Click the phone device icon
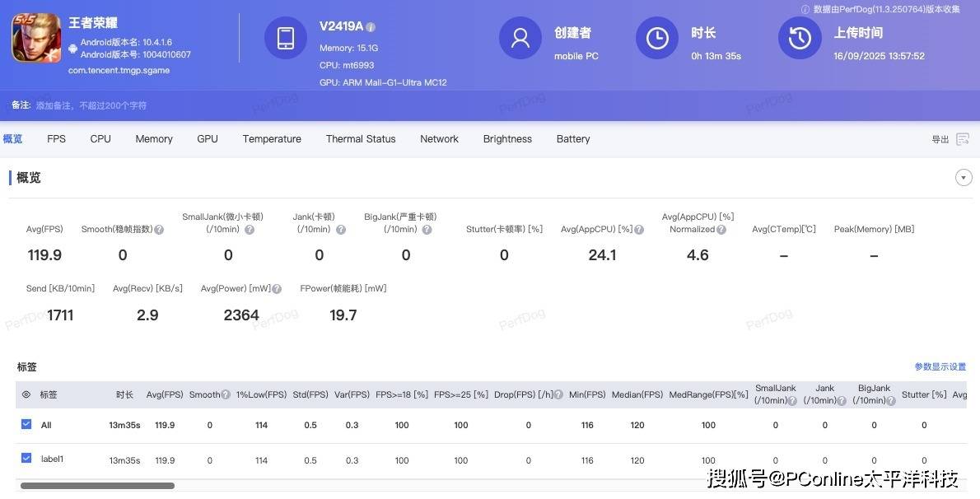The width and height of the screenshot is (980, 499). pos(286,38)
